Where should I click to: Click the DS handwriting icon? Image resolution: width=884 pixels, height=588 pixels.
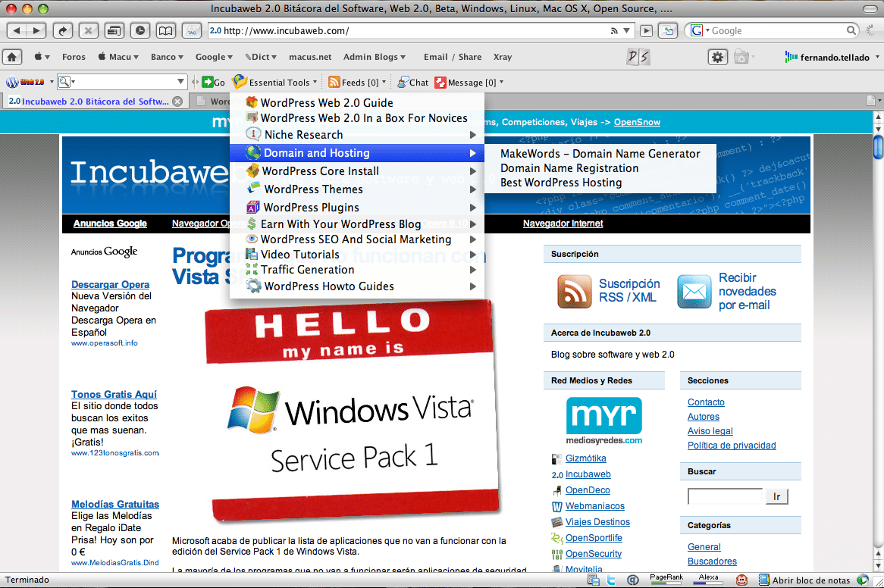click(x=638, y=57)
